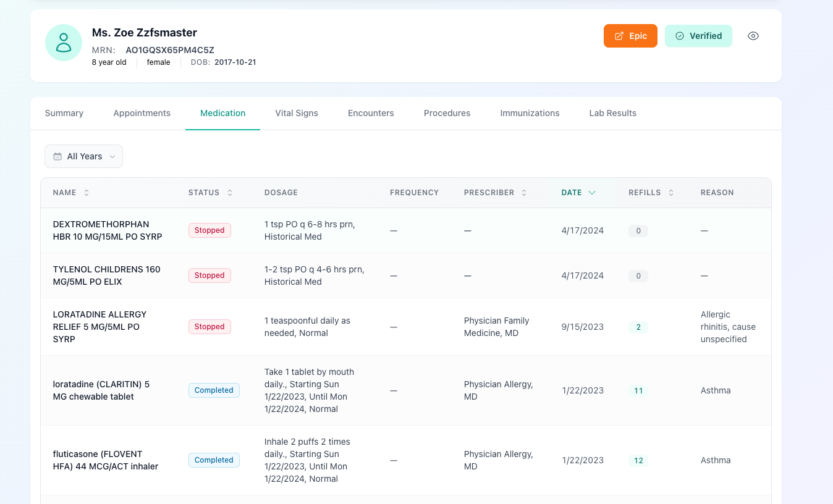Open the record via the Epic icon button

[619, 36]
